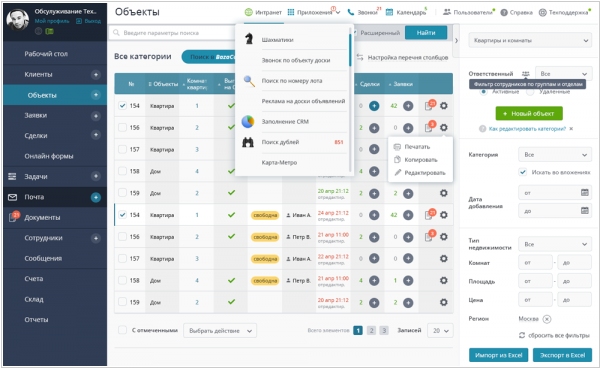Image resolution: width=600 pixels, height=368 pixels.
Task: Open the Квартиры и комнаты dropdown
Action: click(x=530, y=40)
